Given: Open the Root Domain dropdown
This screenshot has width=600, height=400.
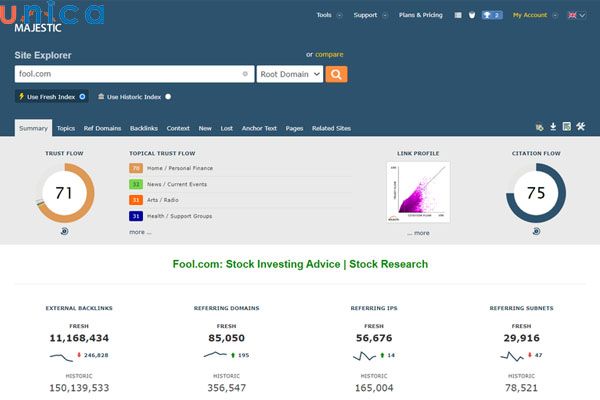Looking at the screenshot, I should click(289, 74).
